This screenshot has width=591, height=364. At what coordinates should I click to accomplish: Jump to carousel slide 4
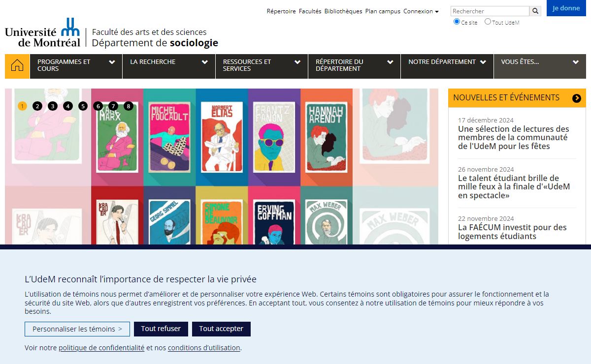click(x=68, y=106)
